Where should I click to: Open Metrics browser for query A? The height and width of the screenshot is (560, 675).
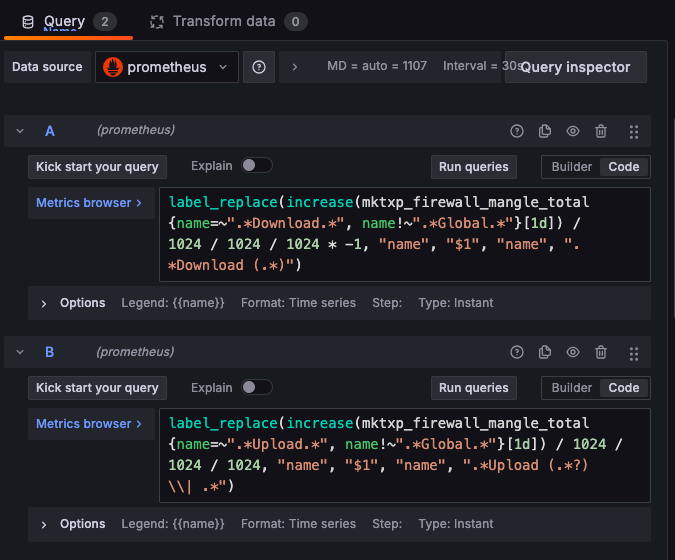[89, 203]
